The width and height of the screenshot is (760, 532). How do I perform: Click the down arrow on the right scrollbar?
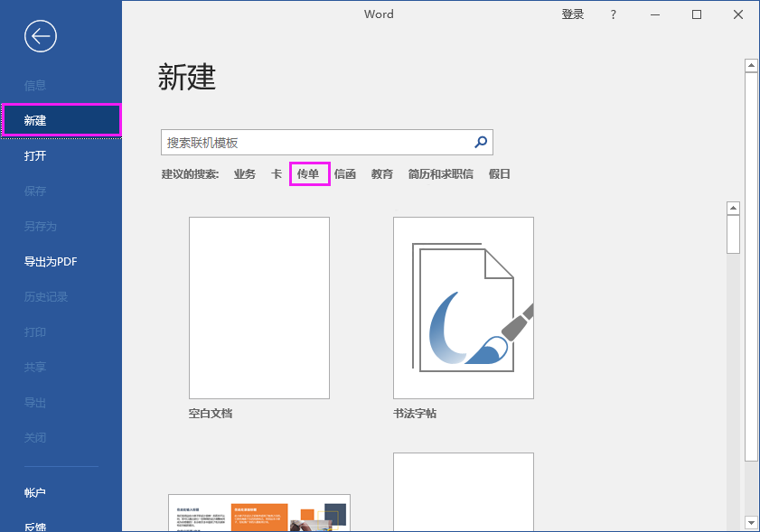751,522
